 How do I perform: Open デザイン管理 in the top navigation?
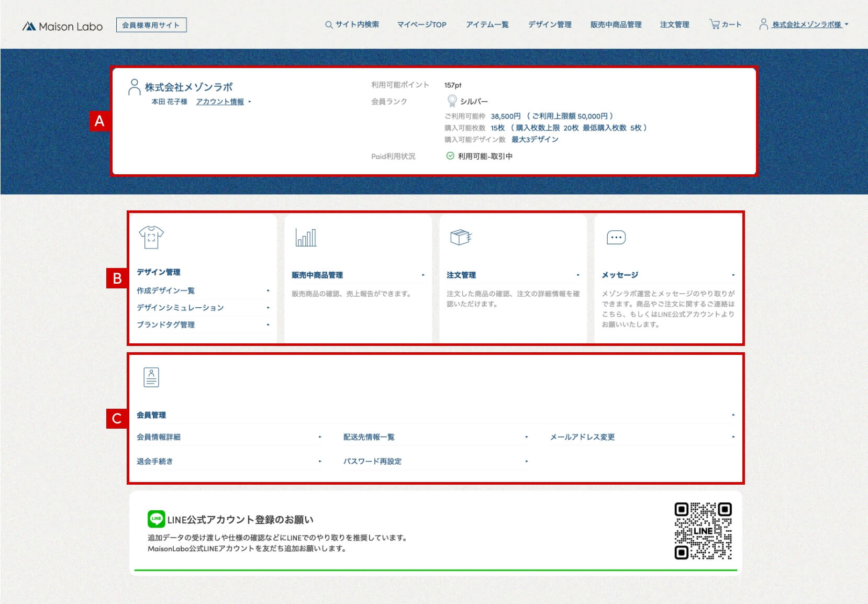(550, 25)
